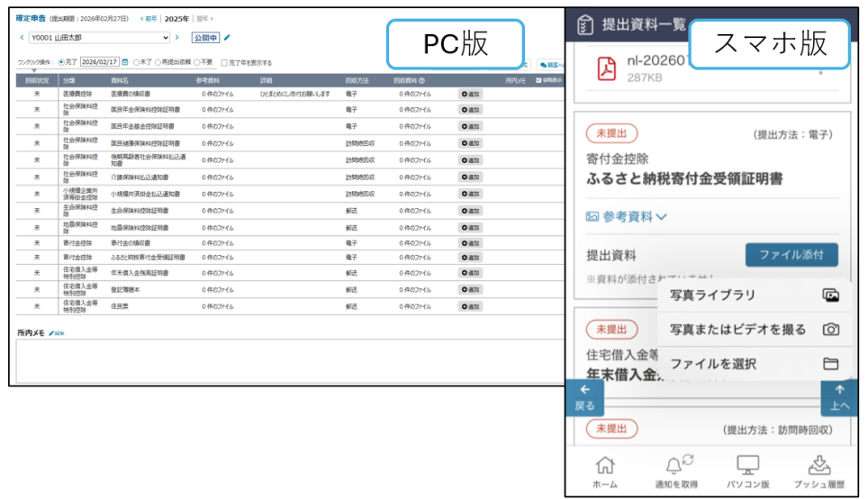Image resolution: width=868 pixels, height=499 pixels.
Task: Open the Y0001 山田太郎 client dropdown
Action: coord(98,38)
